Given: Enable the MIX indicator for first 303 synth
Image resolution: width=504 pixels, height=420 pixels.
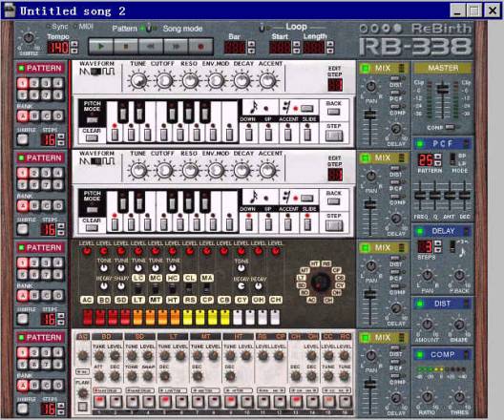Looking at the screenshot, I should (366, 68).
